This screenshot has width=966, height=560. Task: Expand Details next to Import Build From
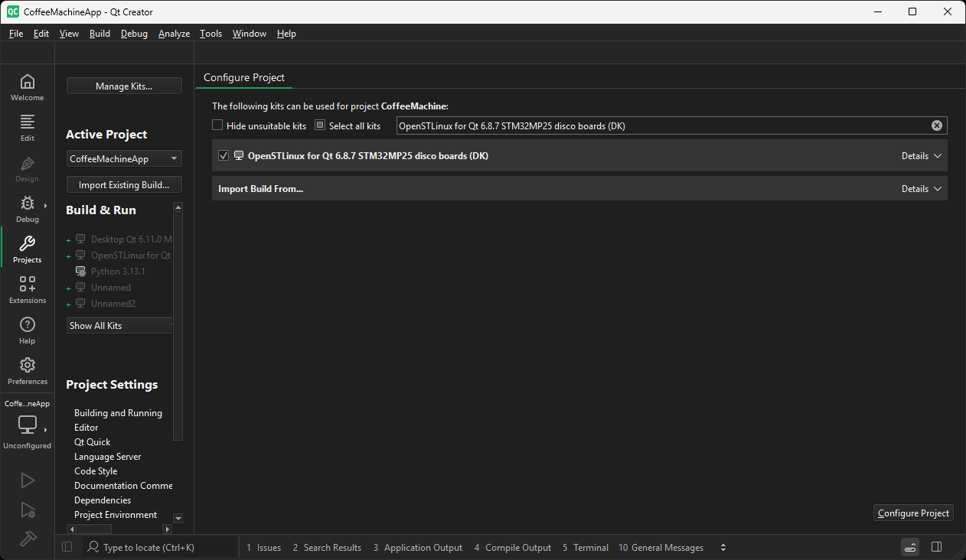(921, 188)
